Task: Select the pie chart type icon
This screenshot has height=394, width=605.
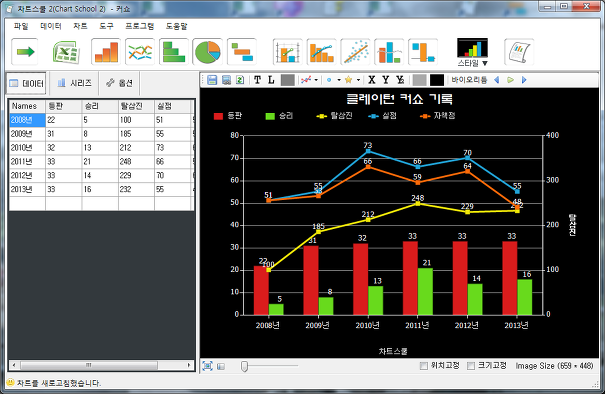Action: click(x=208, y=52)
